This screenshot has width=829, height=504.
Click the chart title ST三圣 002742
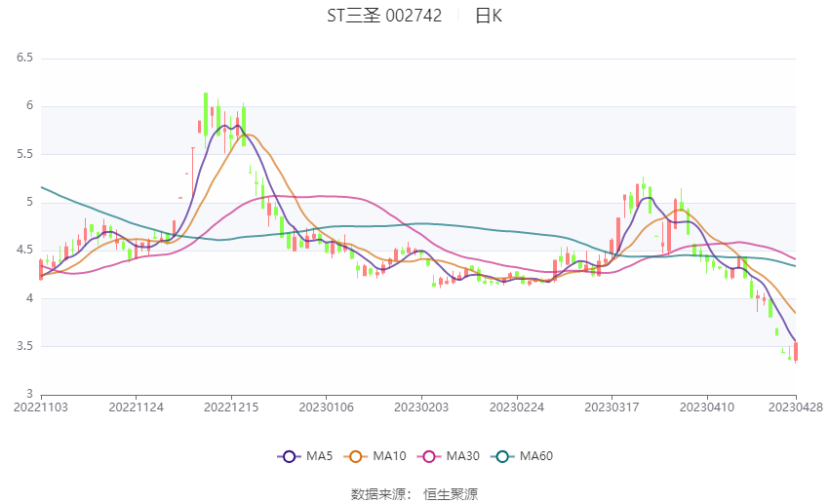click(384, 16)
